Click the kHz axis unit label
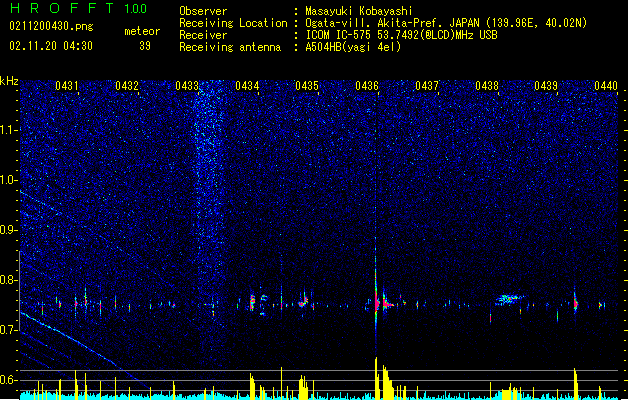The width and height of the screenshot is (629, 400). pos(9,81)
